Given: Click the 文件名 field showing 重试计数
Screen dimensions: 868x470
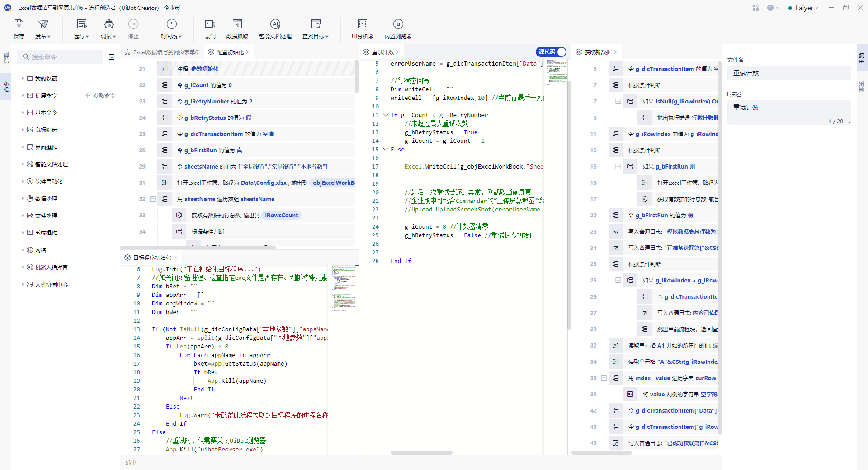Looking at the screenshot, I should coord(789,73).
